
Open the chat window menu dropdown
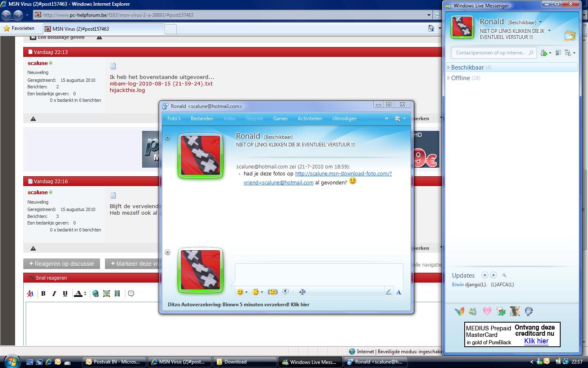[400, 119]
